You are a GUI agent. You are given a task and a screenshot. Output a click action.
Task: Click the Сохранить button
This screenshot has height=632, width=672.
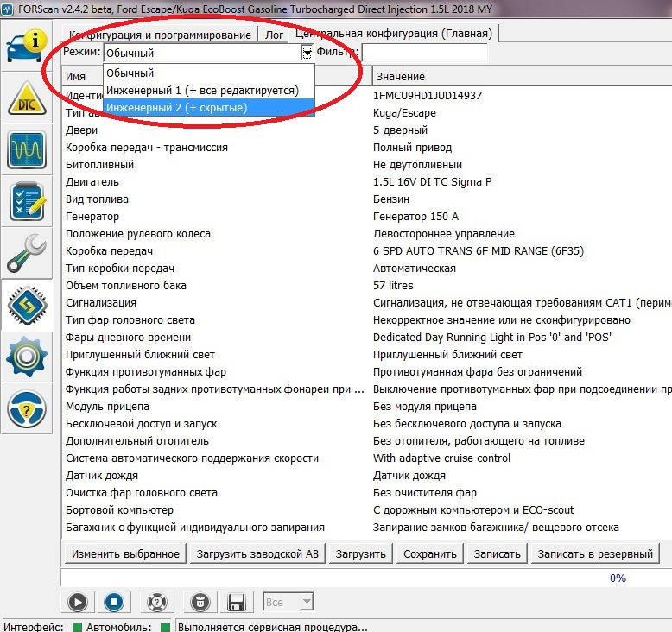point(430,553)
